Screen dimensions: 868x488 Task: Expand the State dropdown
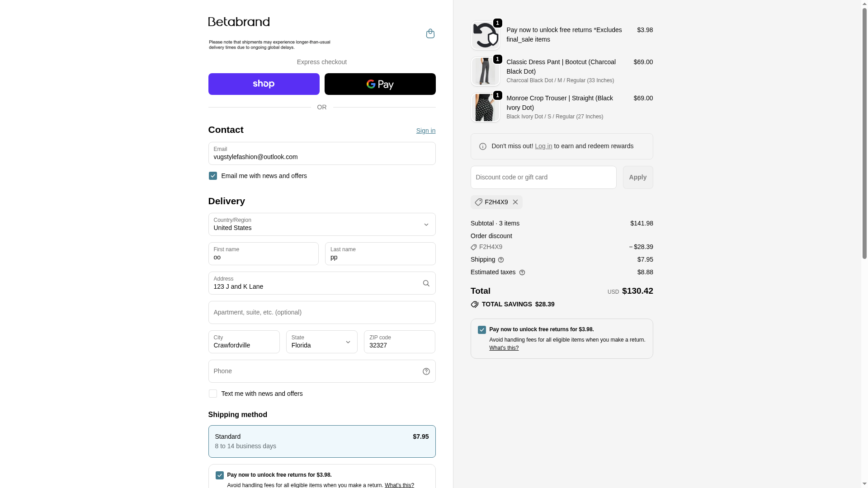tap(321, 342)
